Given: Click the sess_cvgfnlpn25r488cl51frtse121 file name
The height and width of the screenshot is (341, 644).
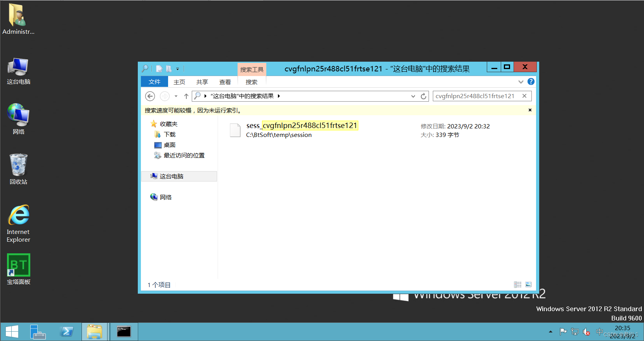Looking at the screenshot, I should 302,125.
